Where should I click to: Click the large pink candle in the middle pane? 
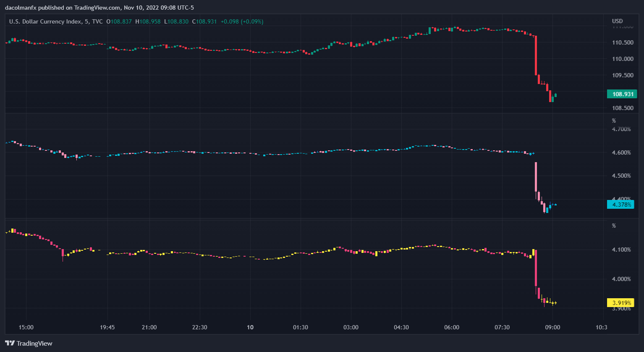coord(536,176)
